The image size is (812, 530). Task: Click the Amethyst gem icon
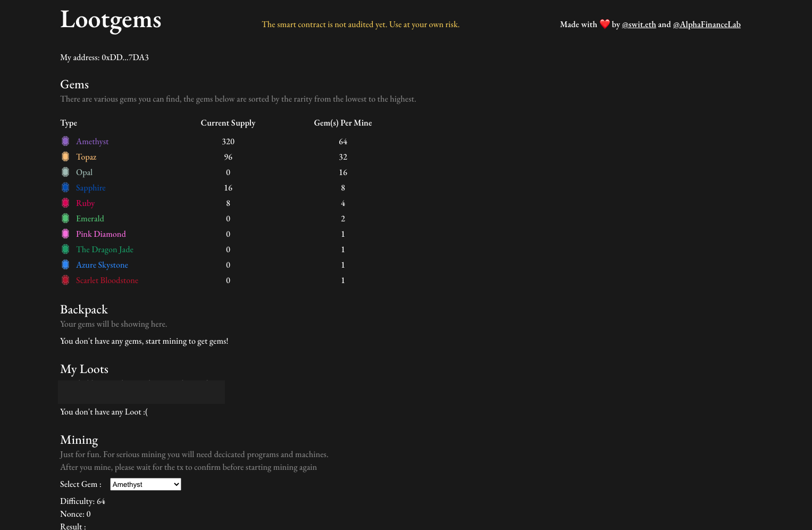click(65, 141)
